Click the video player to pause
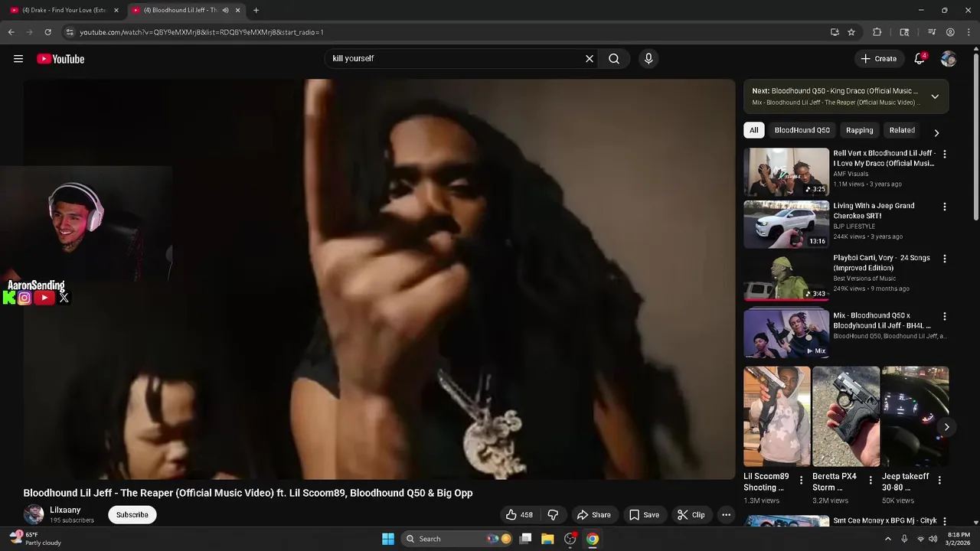980x551 pixels. 379,279
